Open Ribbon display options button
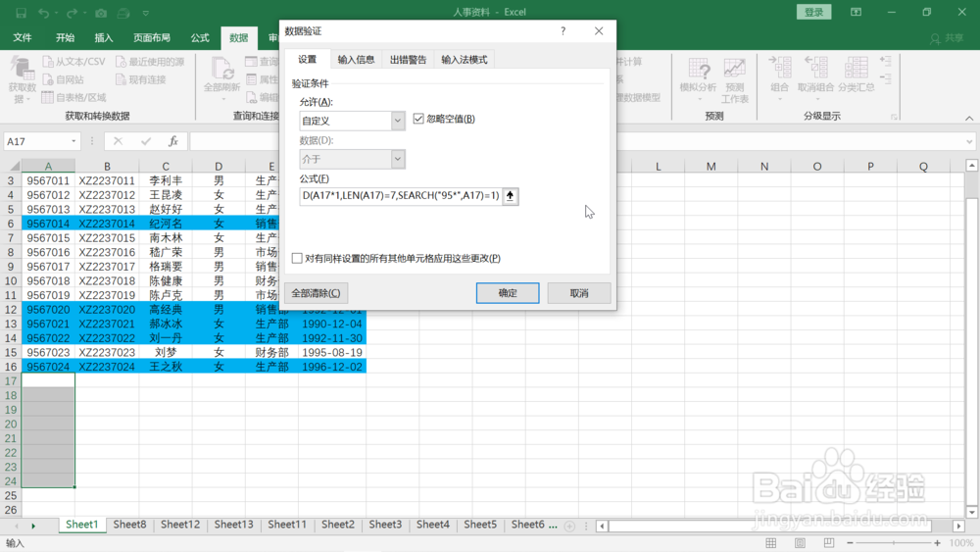The width and height of the screenshot is (980, 552). (856, 13)
